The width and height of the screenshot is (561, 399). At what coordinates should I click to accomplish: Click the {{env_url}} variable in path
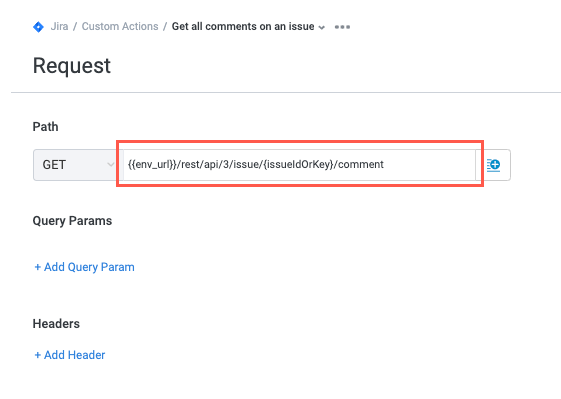(152, 164)
